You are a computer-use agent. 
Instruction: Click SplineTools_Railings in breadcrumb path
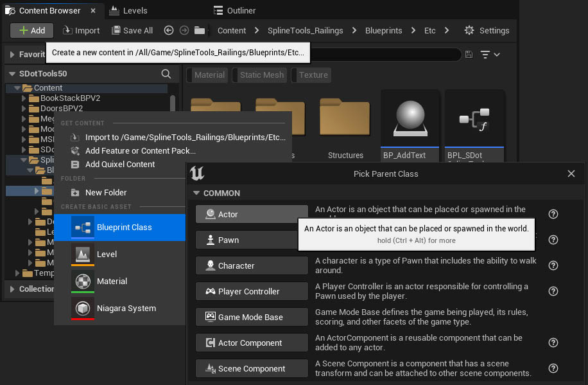(306, 30)
